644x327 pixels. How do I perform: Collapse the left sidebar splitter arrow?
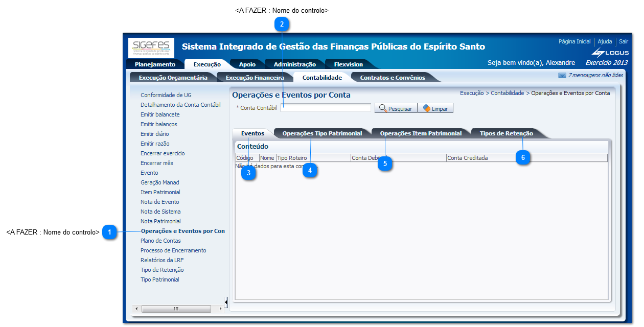pyautogui.click(x=226, y=300)
